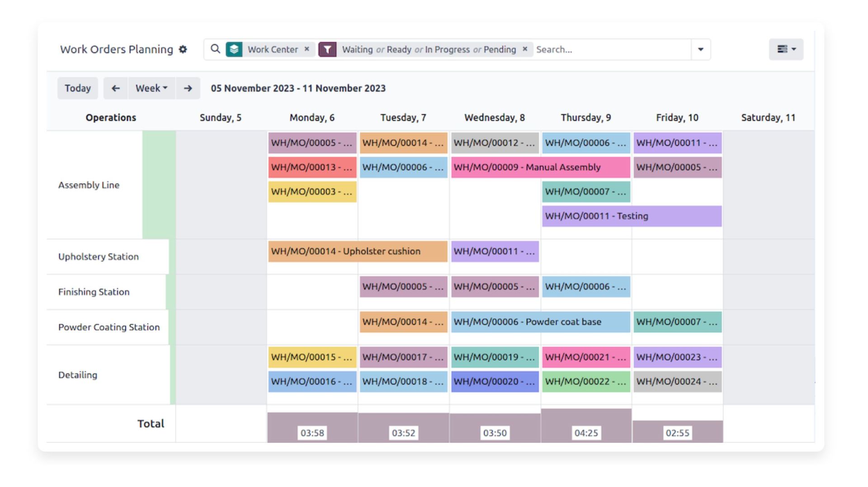Click Thursday's 04:25 total bar
The width and height of the screenshot is (868, 487).
coord(586,426)
